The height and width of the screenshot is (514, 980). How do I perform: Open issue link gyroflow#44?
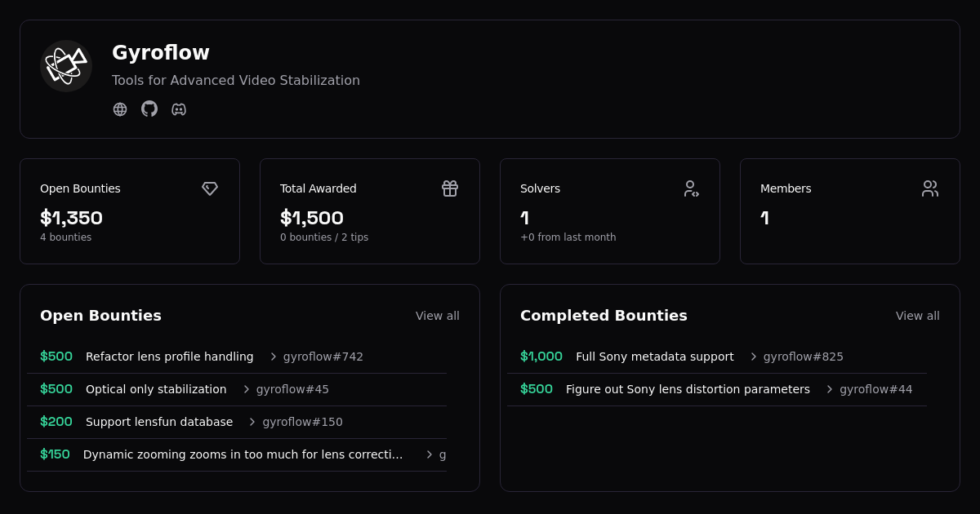[875, 389]
